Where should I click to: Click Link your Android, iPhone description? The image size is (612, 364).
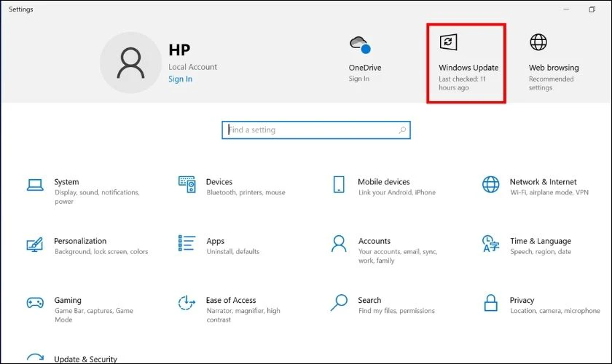click(x=396, y=192)
